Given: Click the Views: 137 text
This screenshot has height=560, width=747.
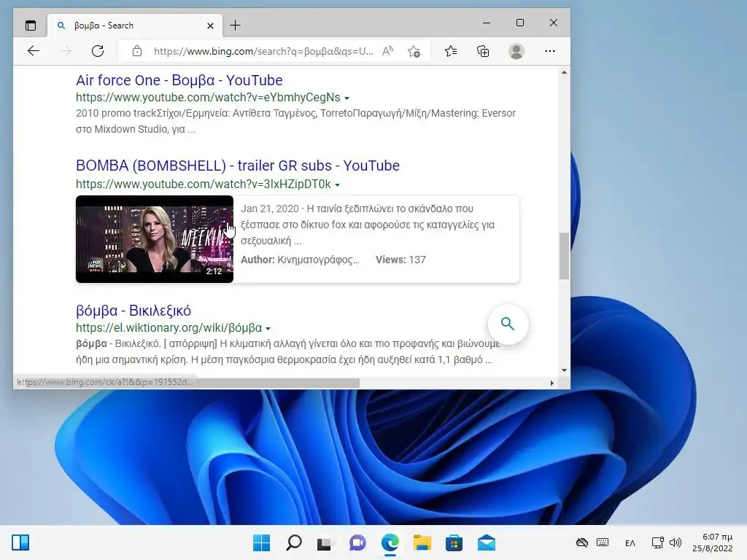Looking at the screenshot, I should 400,260.
